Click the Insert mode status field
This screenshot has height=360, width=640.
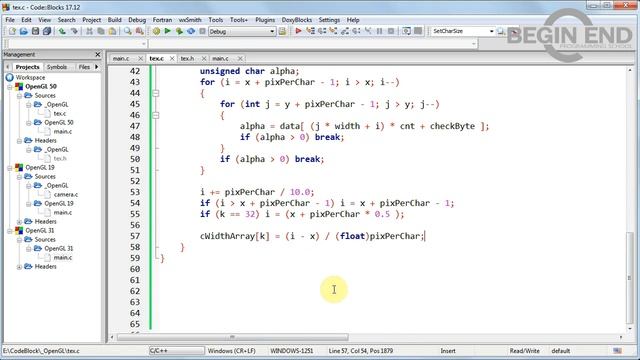tap(448, 351)
